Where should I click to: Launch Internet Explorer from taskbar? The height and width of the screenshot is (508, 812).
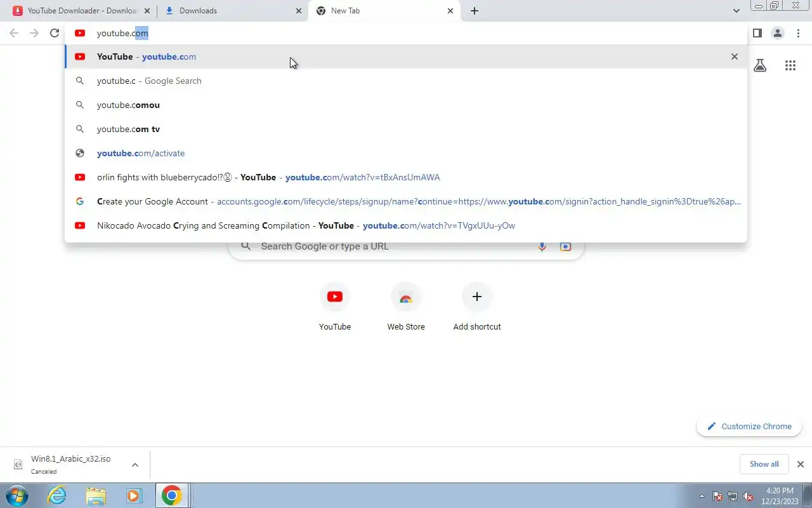coord(57,495)
